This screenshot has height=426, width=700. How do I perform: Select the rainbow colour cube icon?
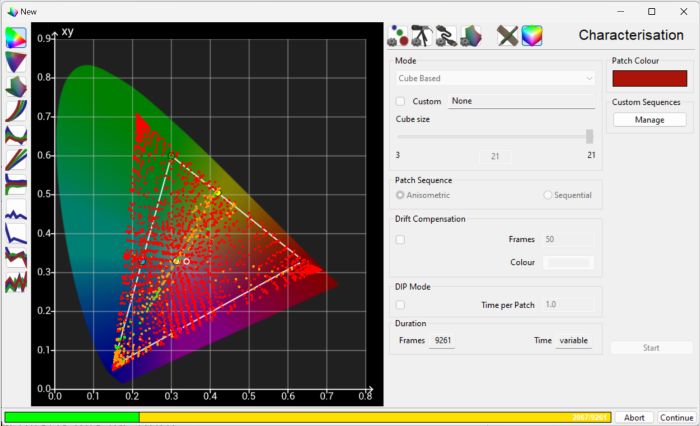pyautogui.click(x=532, y=36)
